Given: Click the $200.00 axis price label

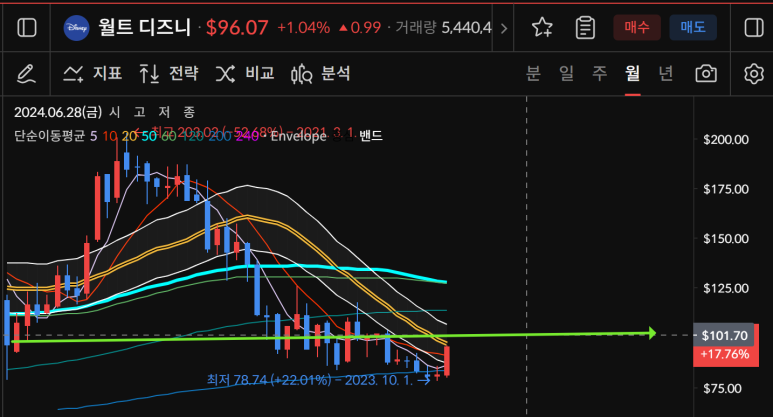Looking at the screenshot, I should [x=726, y=139].
